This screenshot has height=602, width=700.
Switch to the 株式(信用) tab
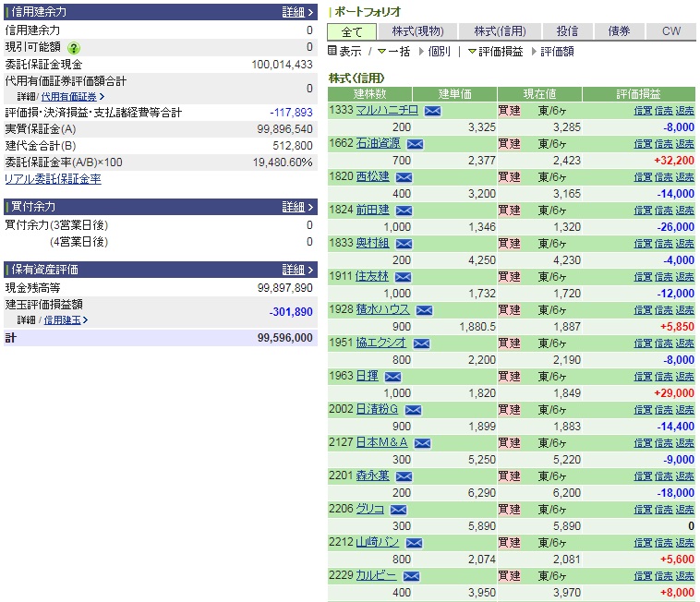tap(500, 31)
